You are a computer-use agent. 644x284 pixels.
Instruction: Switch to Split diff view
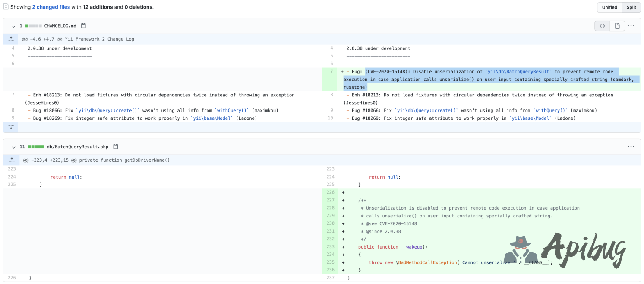click(631, 7)
